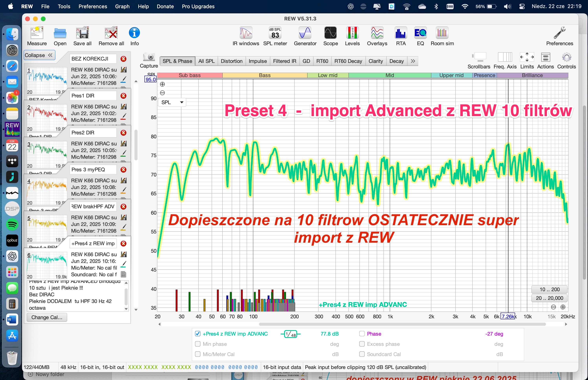Click Change Cal... button
588x380 pixels.
[x=47, y=317]
